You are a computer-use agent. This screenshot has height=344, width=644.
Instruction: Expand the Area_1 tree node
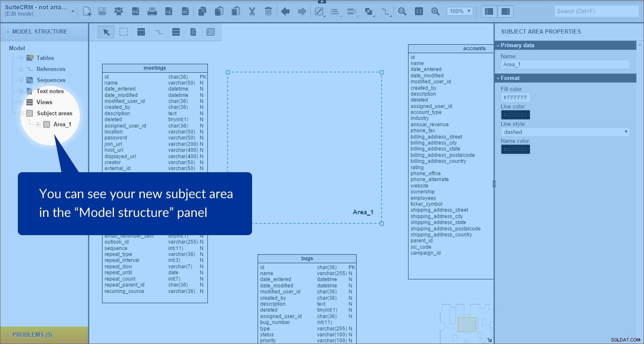pyautogui.click(x=38, y=124)
